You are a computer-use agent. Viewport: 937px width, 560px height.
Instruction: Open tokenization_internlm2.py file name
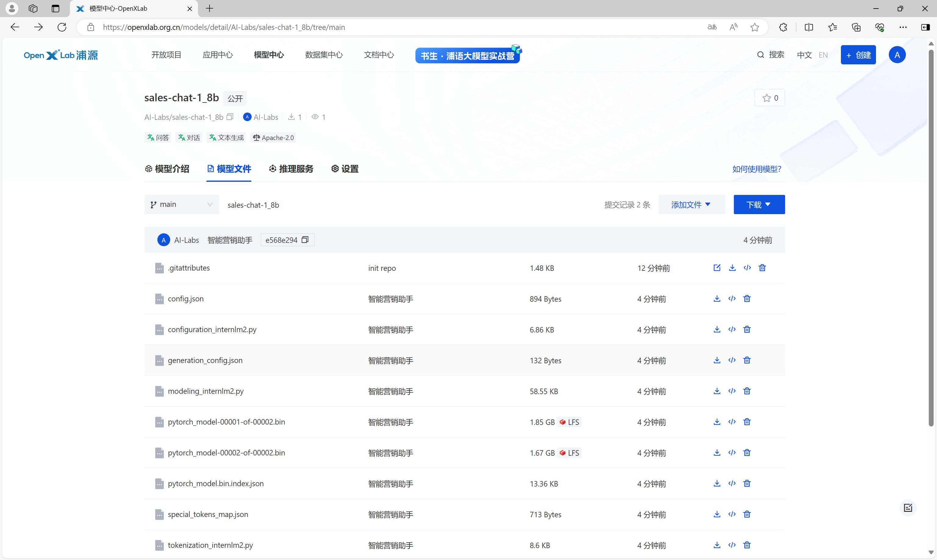(x=210, y=545)
